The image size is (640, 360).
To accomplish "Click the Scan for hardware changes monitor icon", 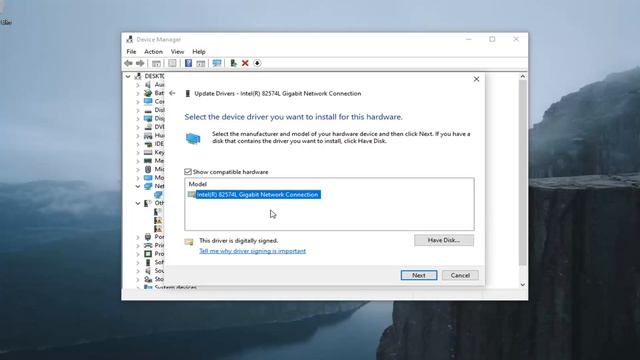I will [217, 63].
